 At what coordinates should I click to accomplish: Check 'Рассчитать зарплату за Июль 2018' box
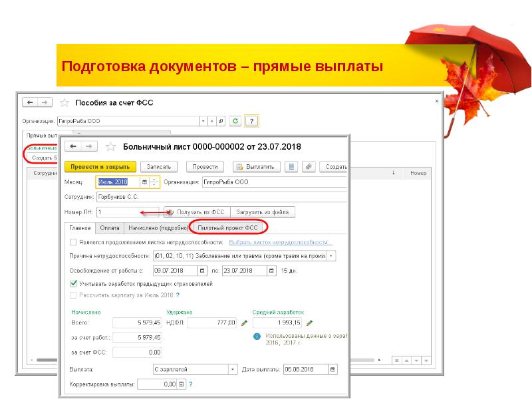(x=73, y=294)
